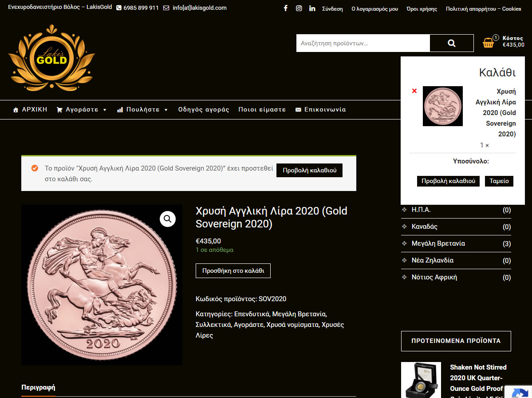Click Ταμείο checkout button in cart popup
Image resolution: width=532 pixels, height=398 pixels.
pos(499,181)
